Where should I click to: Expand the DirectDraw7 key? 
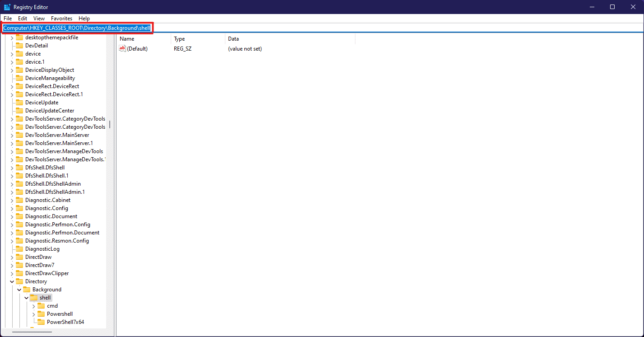click(12, 265)
